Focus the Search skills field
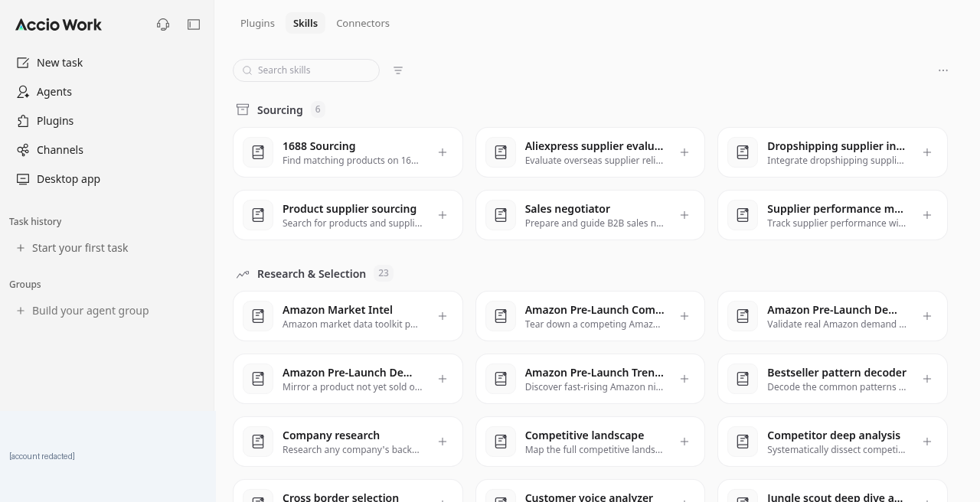 click(x=306, y=70)
